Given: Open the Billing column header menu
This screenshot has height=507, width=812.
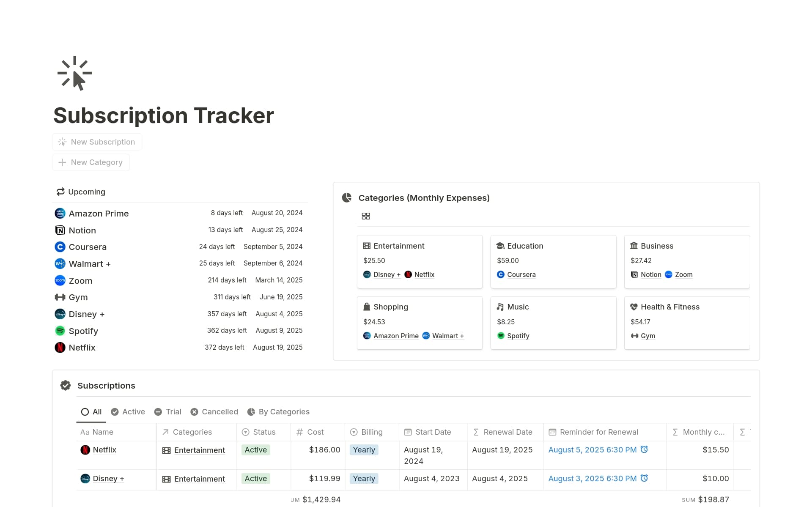Looking at the screenshot, I should (372, 432).
